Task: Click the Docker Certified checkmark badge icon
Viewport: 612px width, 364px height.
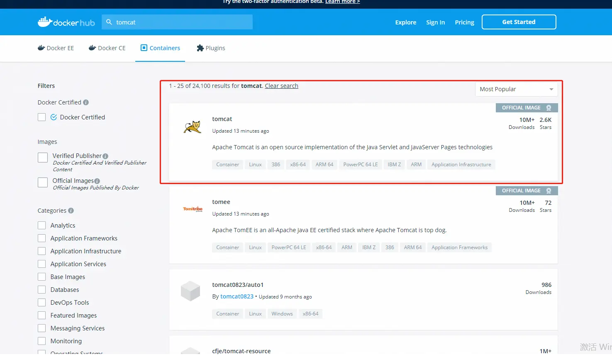Action: [x=54, y=117]
